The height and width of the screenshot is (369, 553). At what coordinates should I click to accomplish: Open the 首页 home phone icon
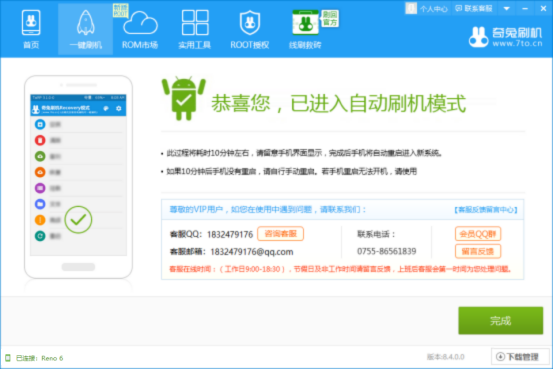pos(31,23)
